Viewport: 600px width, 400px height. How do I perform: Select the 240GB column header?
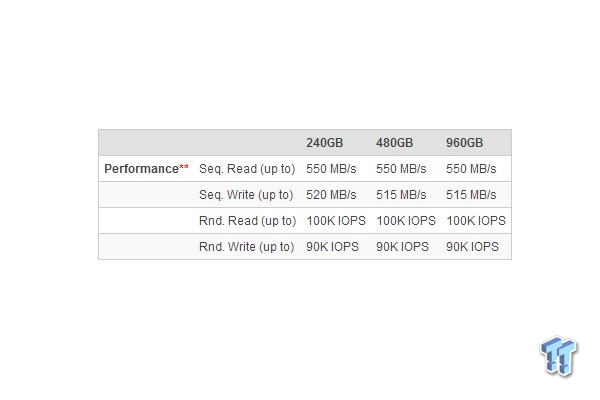(324, 143)
